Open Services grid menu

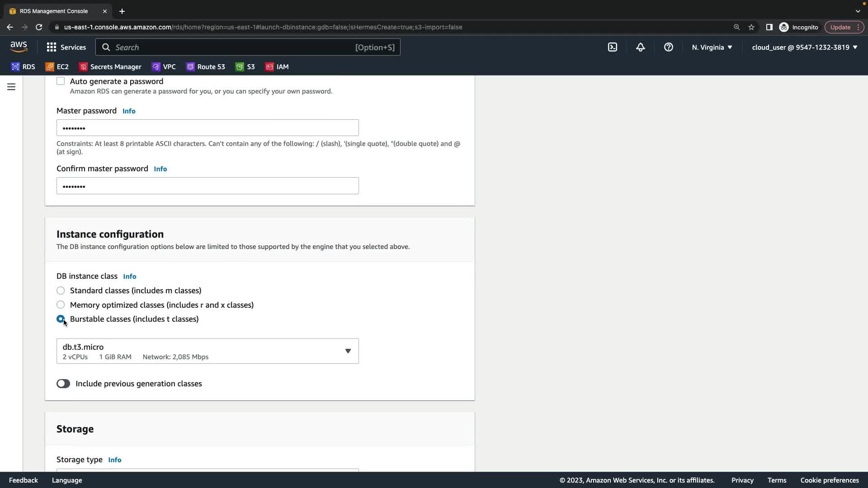tap(66, 47)
